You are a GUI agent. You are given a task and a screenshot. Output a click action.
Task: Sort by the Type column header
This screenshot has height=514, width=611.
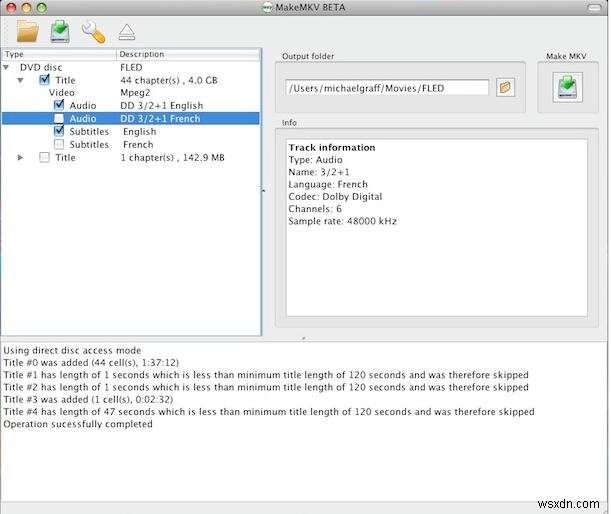[59, 54]
